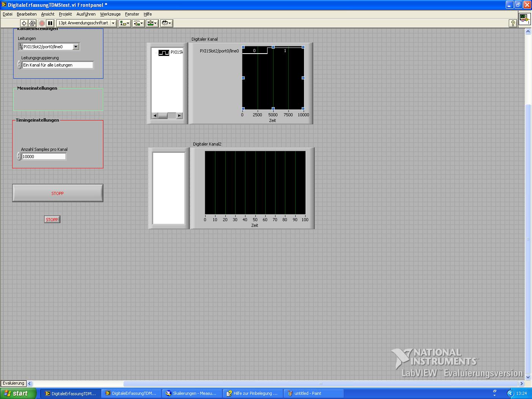Pause execution with the Pause button

tap(50, 23)
